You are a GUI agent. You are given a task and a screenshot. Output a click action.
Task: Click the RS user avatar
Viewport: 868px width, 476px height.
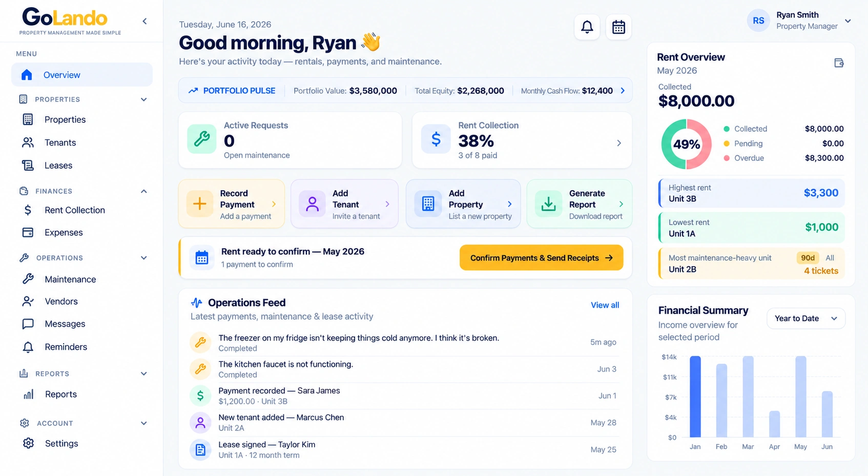[758, 20]
